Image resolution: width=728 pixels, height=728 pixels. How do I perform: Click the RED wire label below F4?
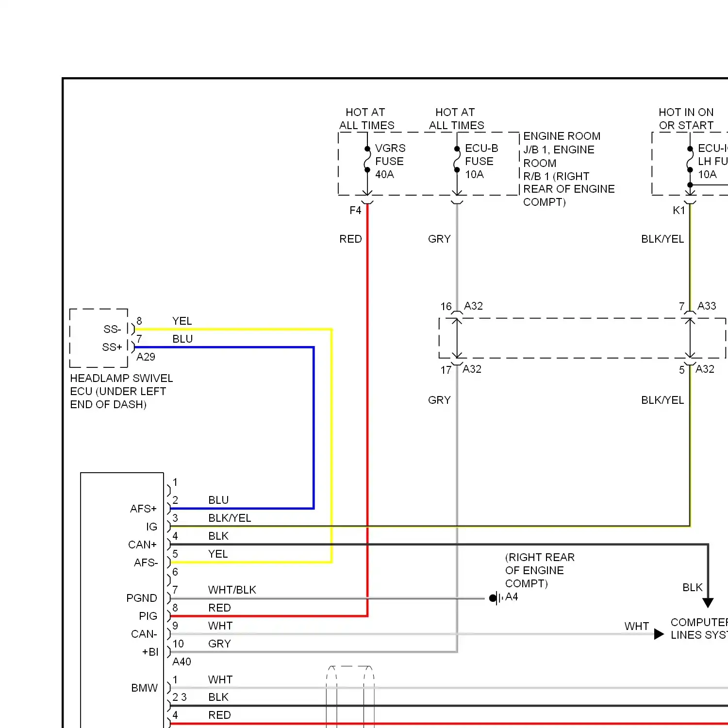pos(350,239)
